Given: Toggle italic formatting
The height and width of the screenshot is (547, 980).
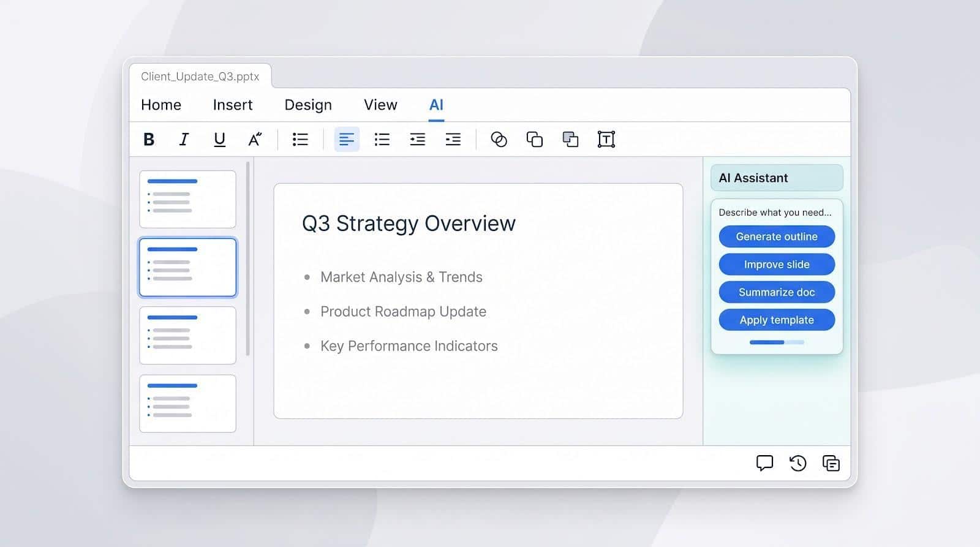Looking at the screenshot, I should pyautogui.click(x=184, y=140).
